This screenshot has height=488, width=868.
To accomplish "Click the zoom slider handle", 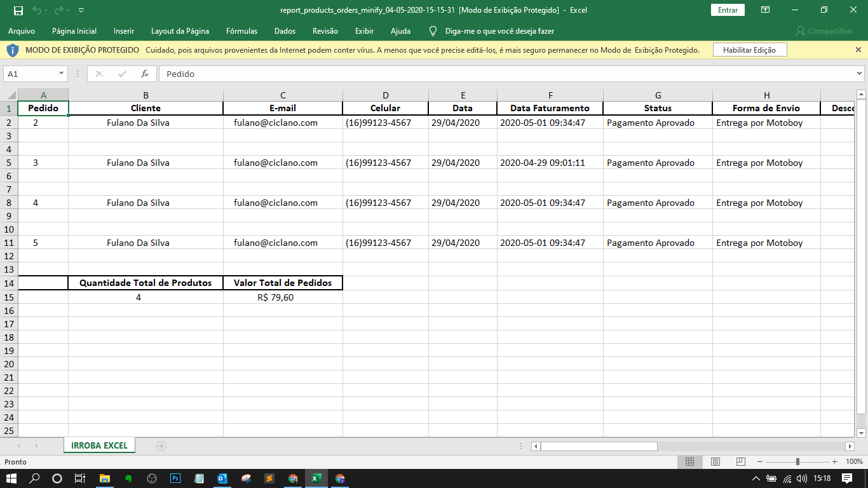I will pos(797,461).
